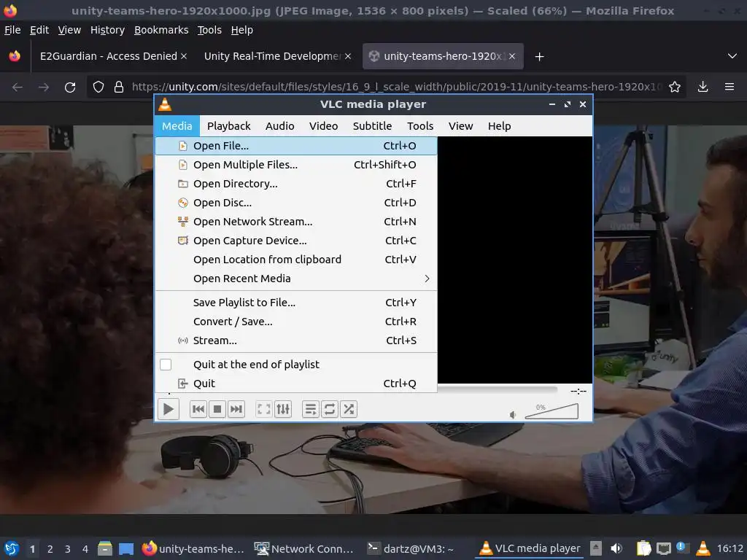Open the Network Connections taskbar window

304,549
